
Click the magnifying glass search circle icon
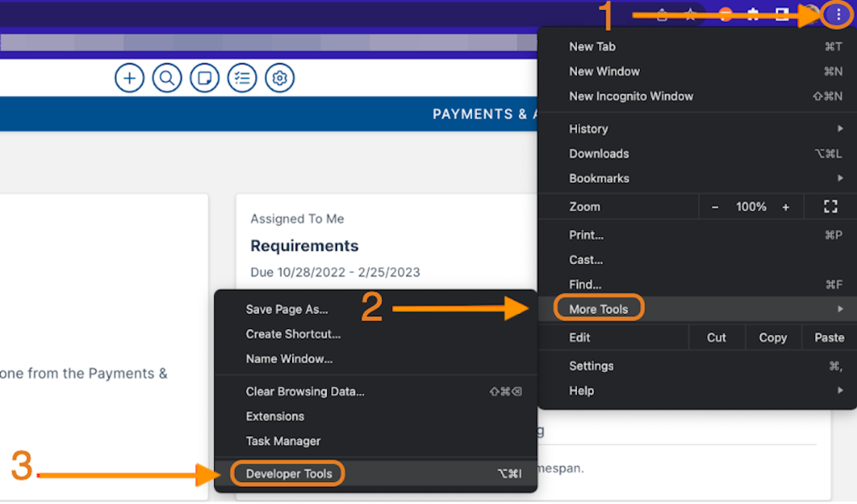[x=167, y=78]
